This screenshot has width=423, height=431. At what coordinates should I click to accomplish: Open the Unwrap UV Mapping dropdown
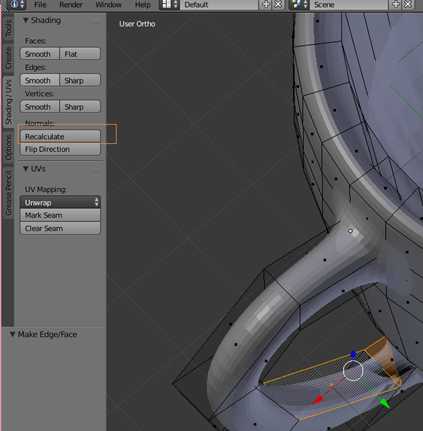(60, 202)
